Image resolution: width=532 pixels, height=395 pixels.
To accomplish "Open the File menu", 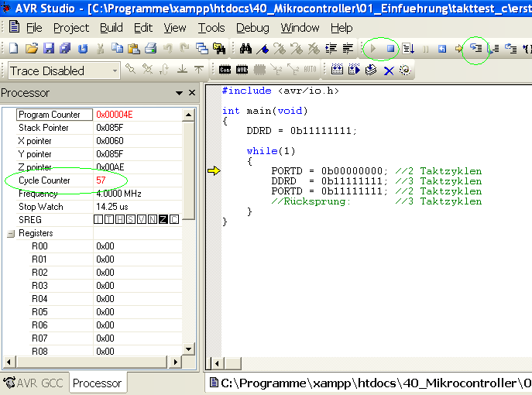I will click(34, 28).
